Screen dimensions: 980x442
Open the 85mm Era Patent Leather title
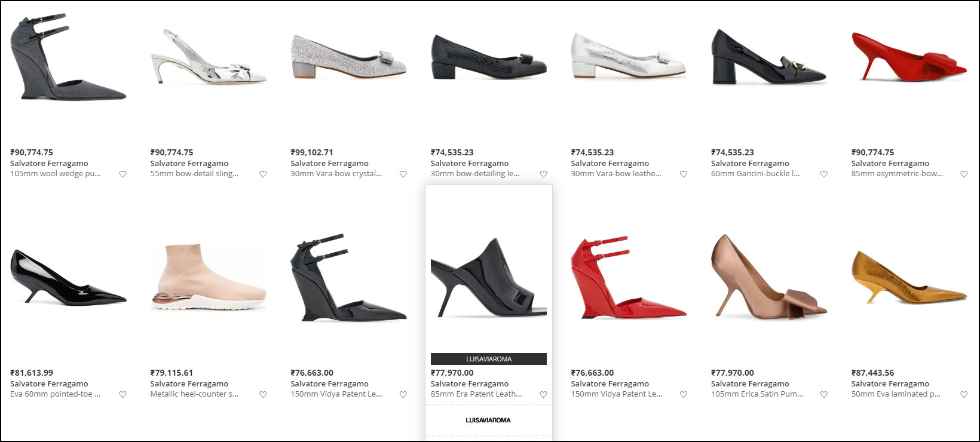click(476, 394)
